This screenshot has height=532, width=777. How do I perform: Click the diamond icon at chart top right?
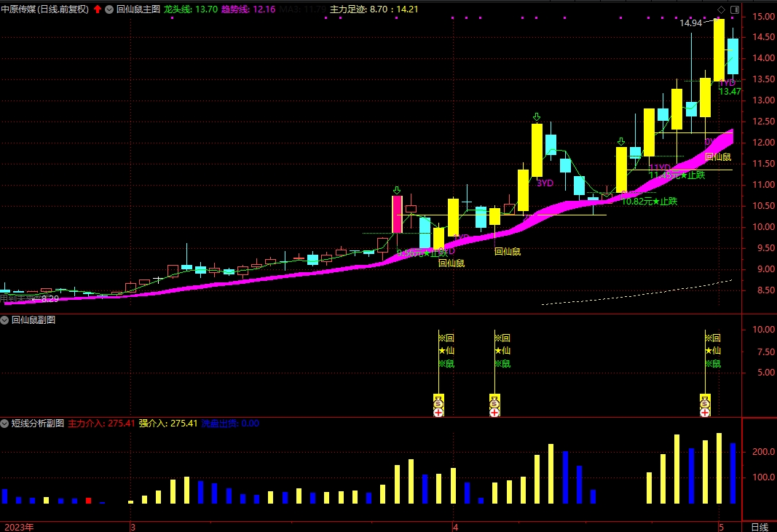click(721, 9)
